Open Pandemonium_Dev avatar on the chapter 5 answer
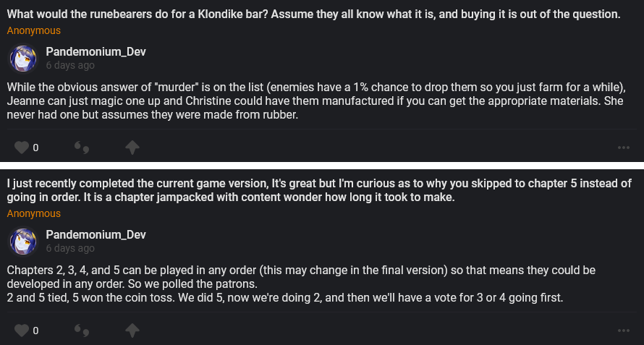This screenshot has height=345, width=644. coord(22,241)
